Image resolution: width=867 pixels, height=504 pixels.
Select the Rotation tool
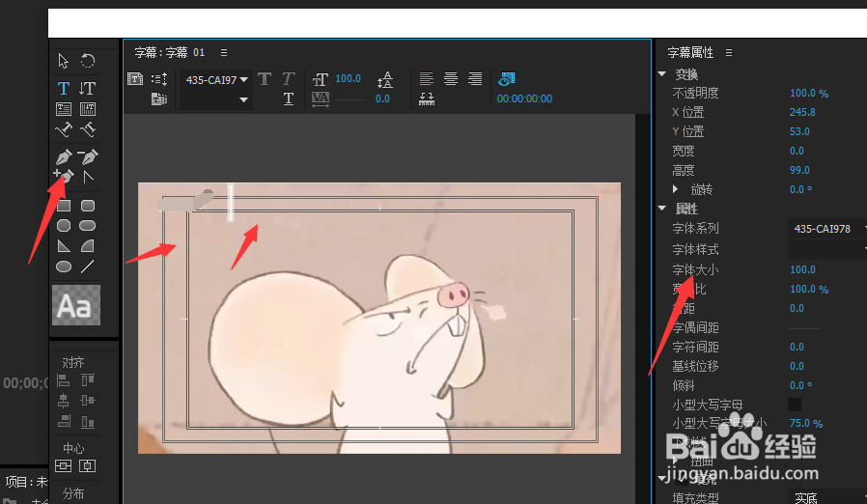(x=87, y=60)
